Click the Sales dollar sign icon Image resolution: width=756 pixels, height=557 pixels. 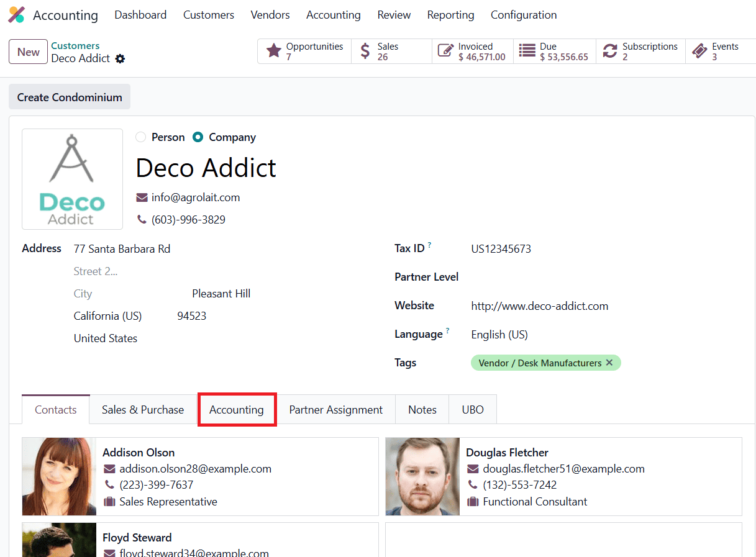(366, 50)
